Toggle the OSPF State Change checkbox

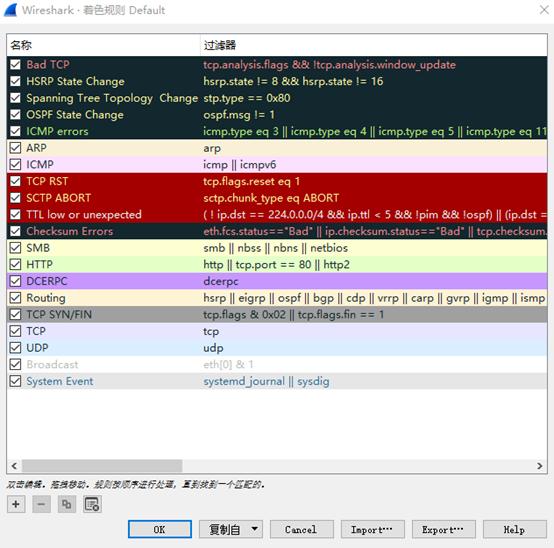click(15, 114)
